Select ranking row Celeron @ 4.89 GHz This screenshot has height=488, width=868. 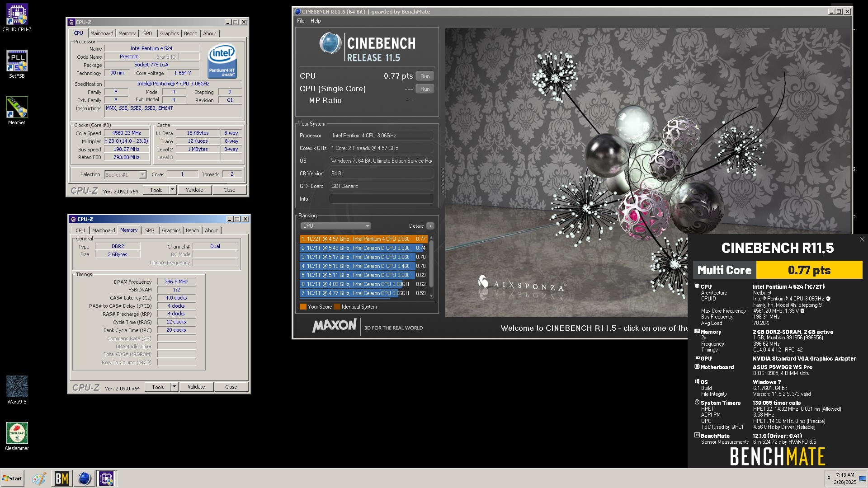pos(363,284)
